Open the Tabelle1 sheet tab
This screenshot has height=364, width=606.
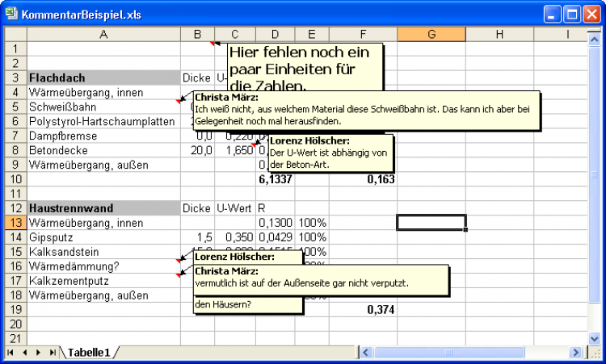[x=89, y=353]
